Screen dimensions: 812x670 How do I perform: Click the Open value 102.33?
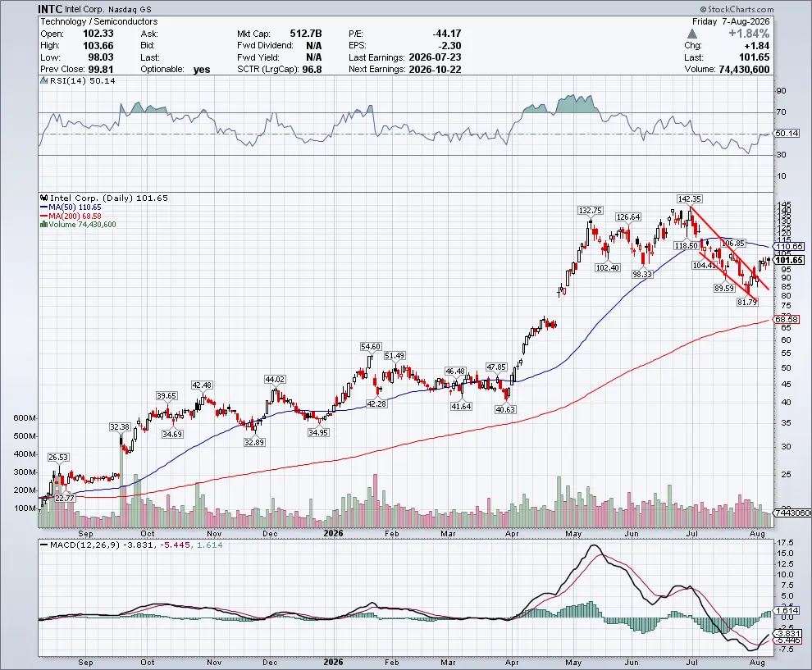pyautogui.click(x=98, y=33)
